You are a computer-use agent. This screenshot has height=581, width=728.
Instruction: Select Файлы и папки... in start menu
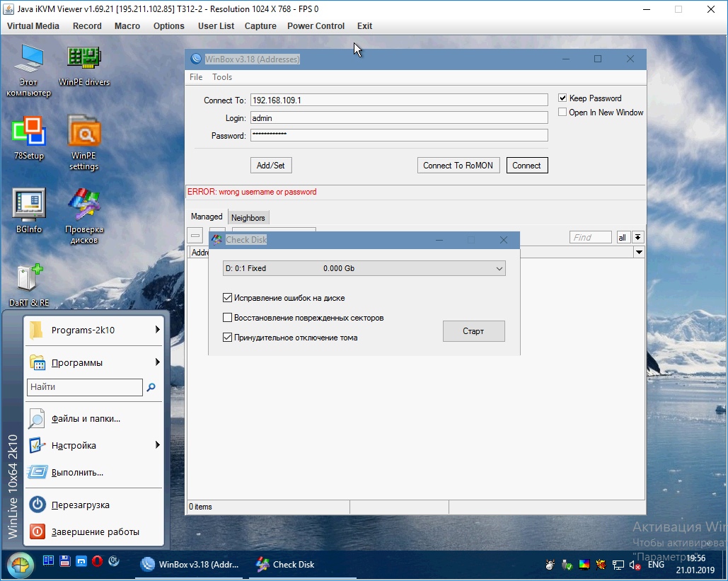(x=95, y=418)
